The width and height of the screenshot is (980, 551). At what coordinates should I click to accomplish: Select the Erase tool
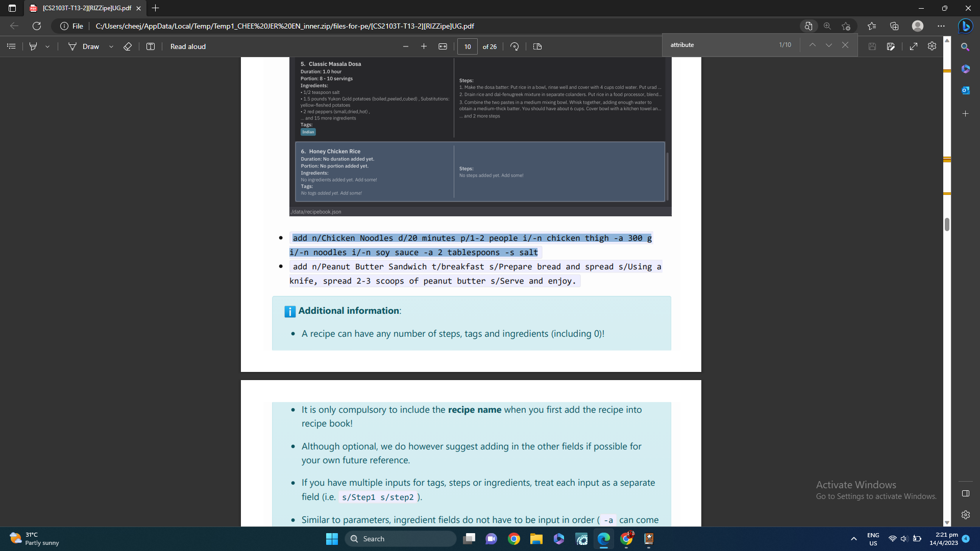tap(128, 46)
